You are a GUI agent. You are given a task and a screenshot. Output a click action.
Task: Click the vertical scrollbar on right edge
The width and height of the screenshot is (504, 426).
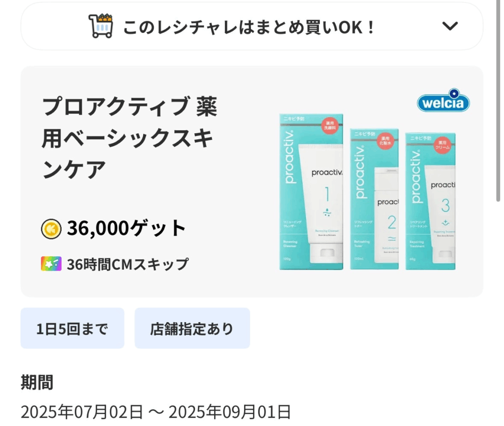(x=498, y=100)
